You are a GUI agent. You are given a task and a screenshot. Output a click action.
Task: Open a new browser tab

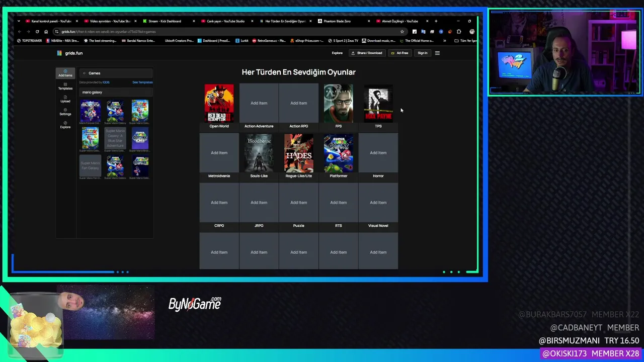(436, 21)
